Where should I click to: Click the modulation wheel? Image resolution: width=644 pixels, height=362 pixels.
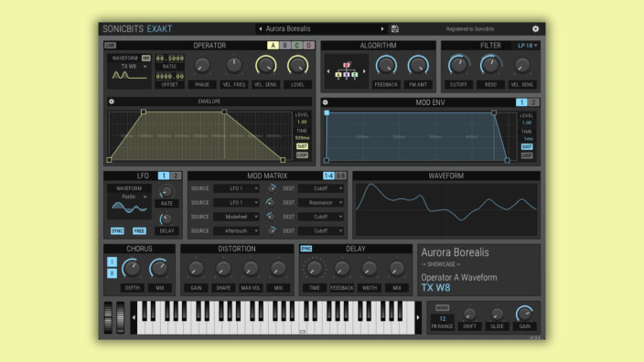point(120,317)
